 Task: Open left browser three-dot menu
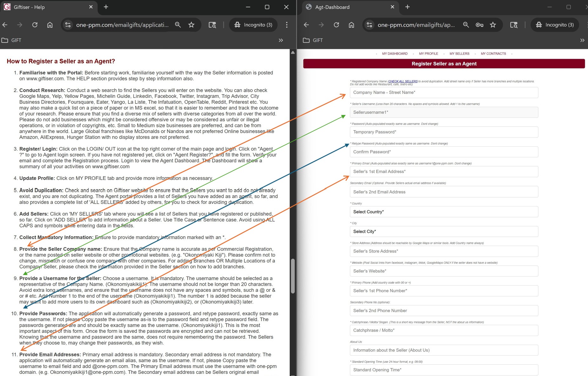pyautogui.click(x=287, y=25)
